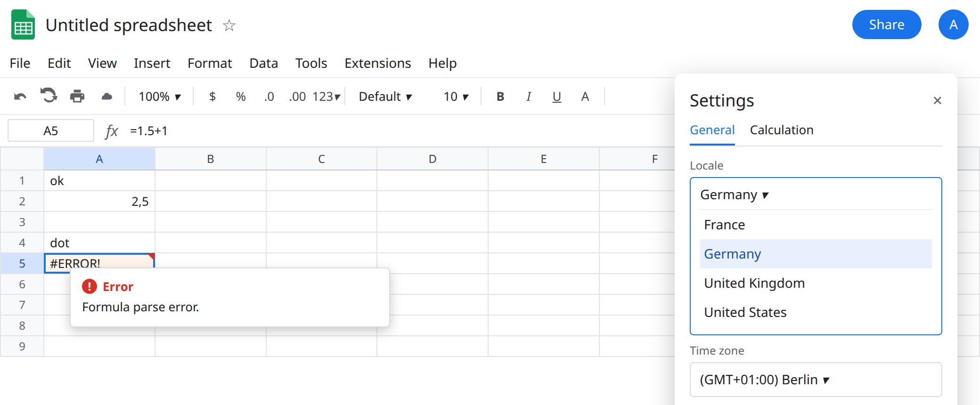Open text color A tool
Screen dimensions: 980x405
[585, 97]
